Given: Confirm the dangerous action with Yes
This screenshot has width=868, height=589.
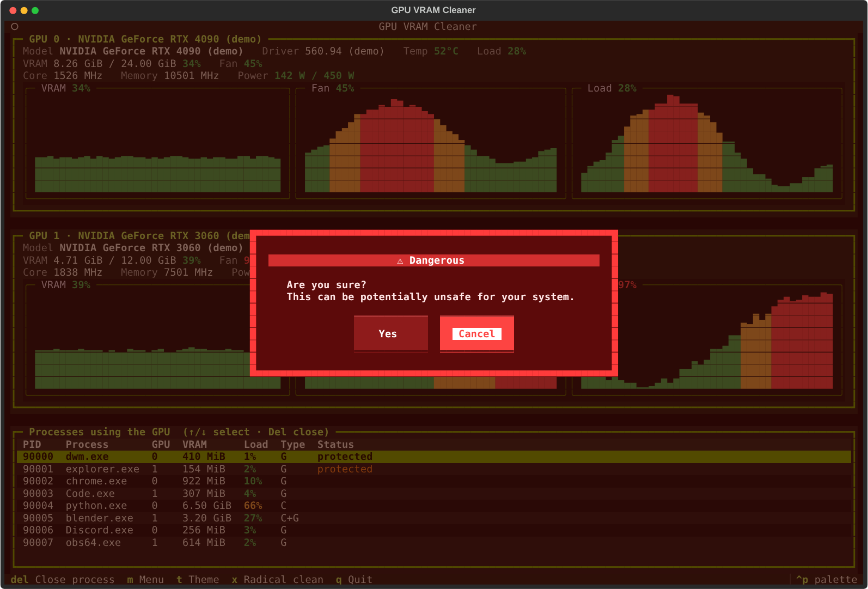Looking at the screenshot, I should [x=391, y=333].
